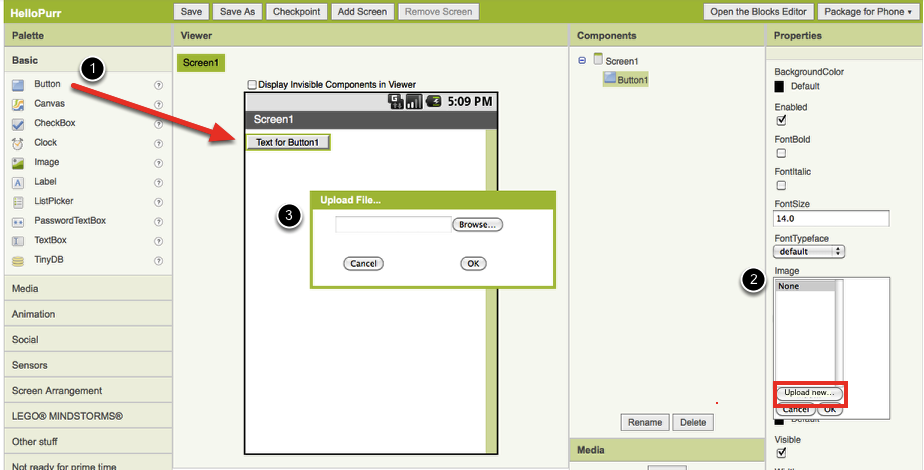Select the Screen1 tab in Viewer
Screen dimensions: 924x470
pos(201,62)
